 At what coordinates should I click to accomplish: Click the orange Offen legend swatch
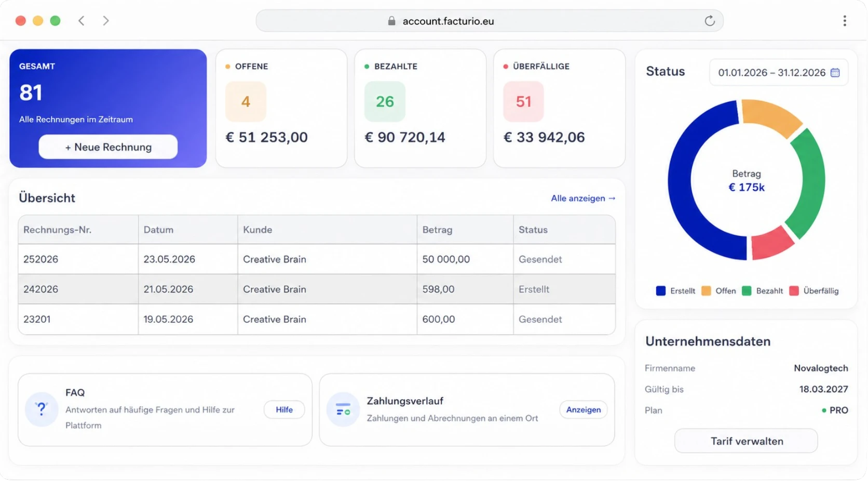[706, 291]
